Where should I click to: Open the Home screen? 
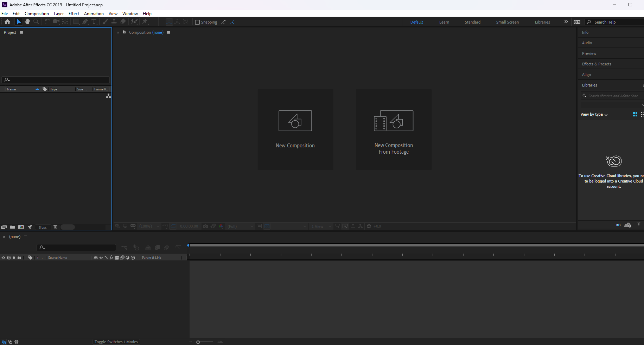pos(7,21)
